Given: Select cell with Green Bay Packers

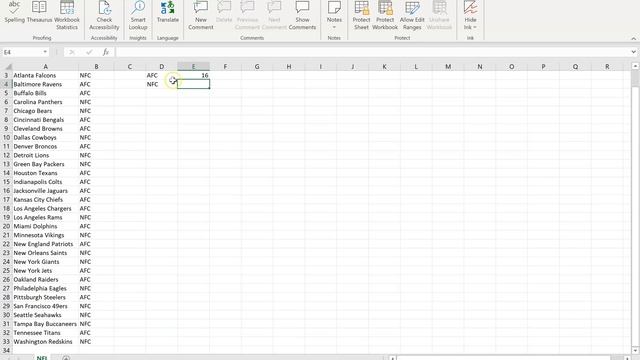Looking at the screenshot, I should coord(45,164).
